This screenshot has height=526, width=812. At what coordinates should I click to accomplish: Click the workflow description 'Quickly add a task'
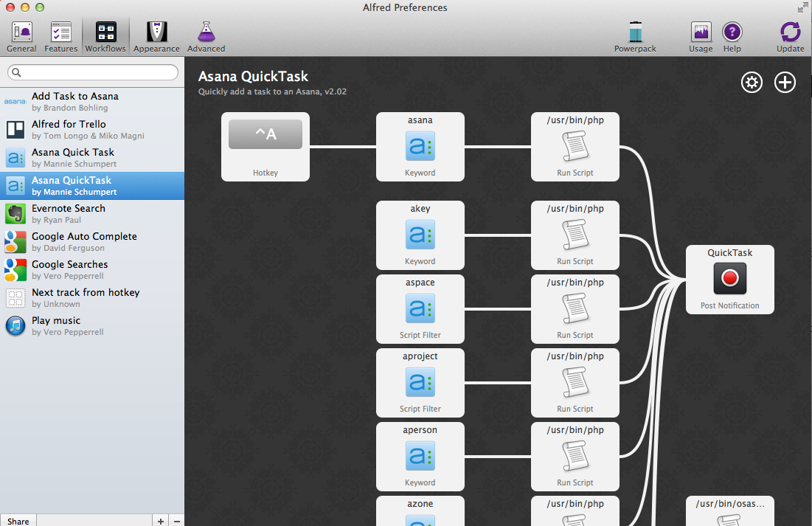tap(272, 91)
